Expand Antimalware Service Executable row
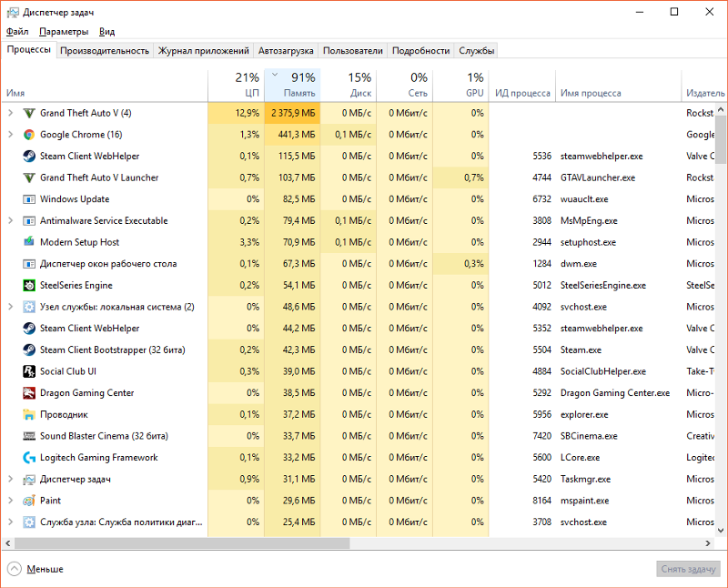728x588 pixels. (x=10, y=220)
